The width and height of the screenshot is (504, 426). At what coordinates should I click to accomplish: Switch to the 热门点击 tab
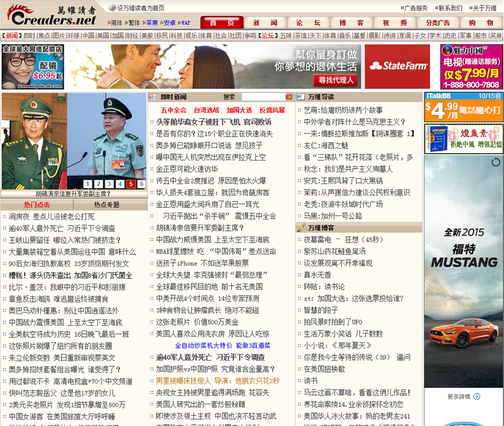tap(37, 205)
